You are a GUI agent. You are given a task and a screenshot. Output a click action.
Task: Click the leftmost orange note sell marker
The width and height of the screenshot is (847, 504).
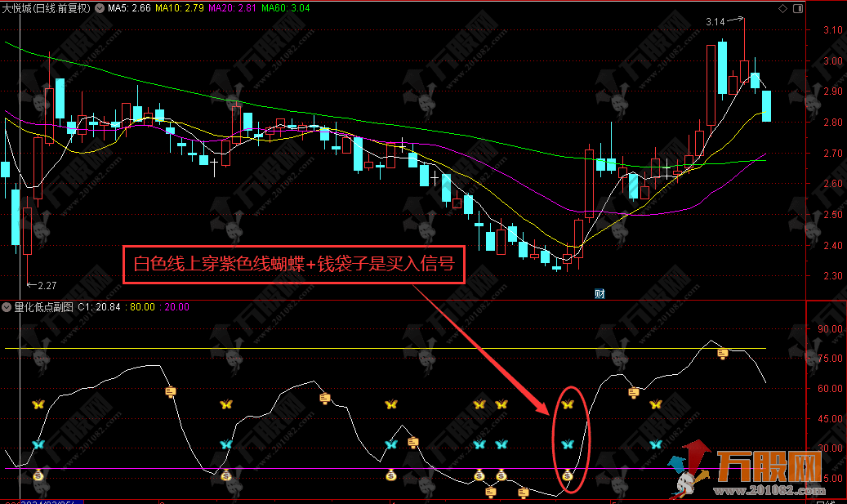tap(170, 391)
